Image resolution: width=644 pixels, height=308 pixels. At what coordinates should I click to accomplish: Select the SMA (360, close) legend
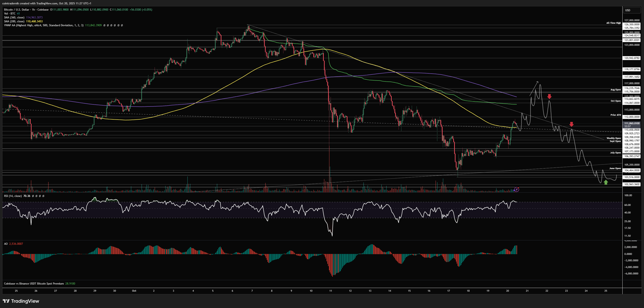pos(14,17)
